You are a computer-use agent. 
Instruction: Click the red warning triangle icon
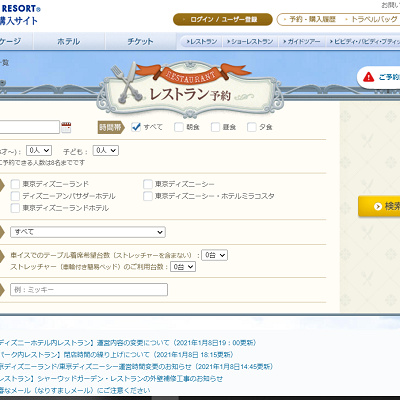(368, 77)
